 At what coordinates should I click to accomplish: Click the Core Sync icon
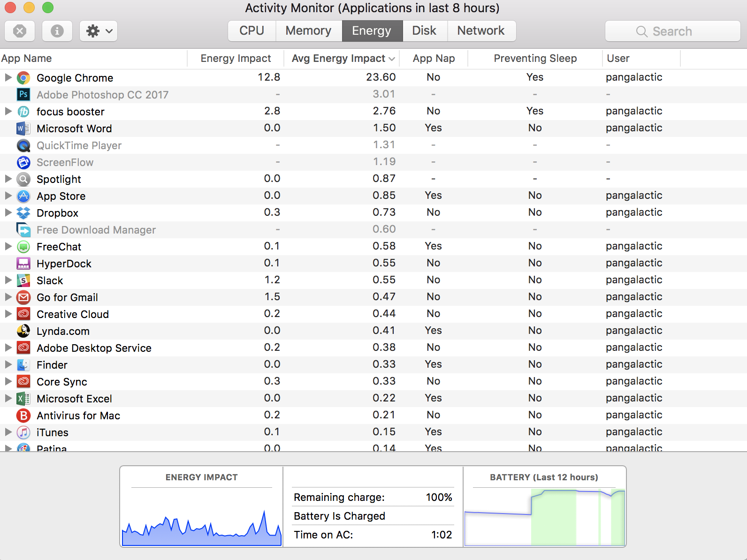[23, 382]
